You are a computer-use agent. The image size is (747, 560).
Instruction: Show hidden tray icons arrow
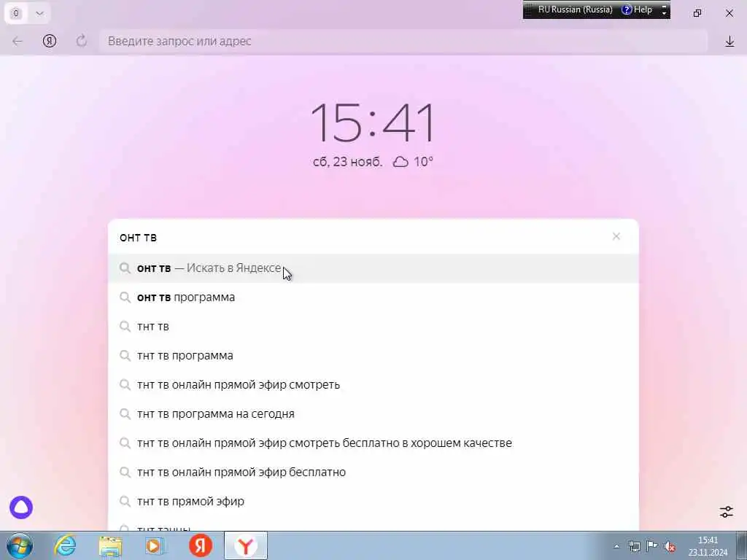coord(616,546)
